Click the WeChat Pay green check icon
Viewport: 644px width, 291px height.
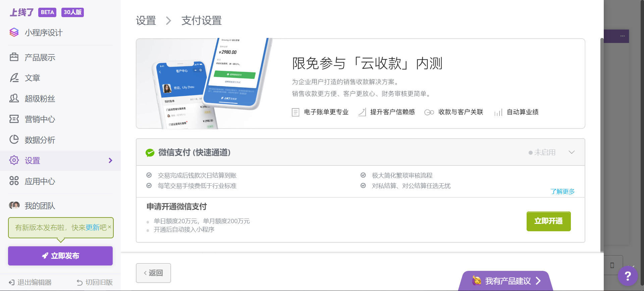pos(150,153)
